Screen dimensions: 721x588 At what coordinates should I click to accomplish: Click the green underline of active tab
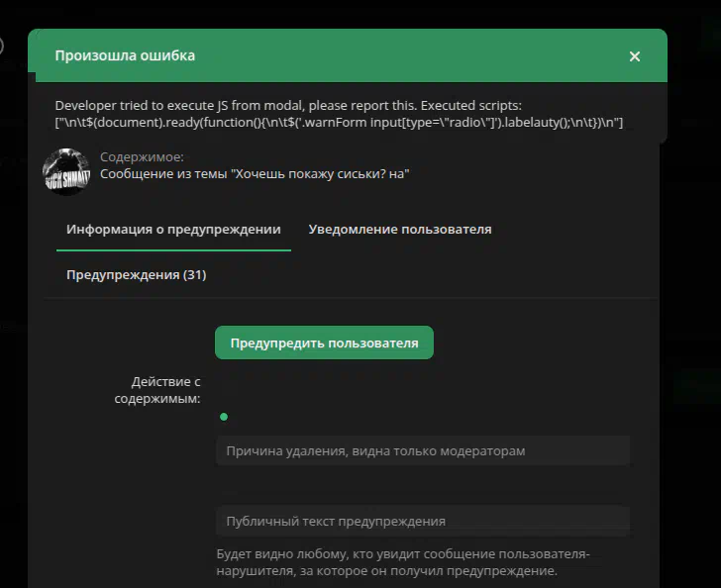173,250
